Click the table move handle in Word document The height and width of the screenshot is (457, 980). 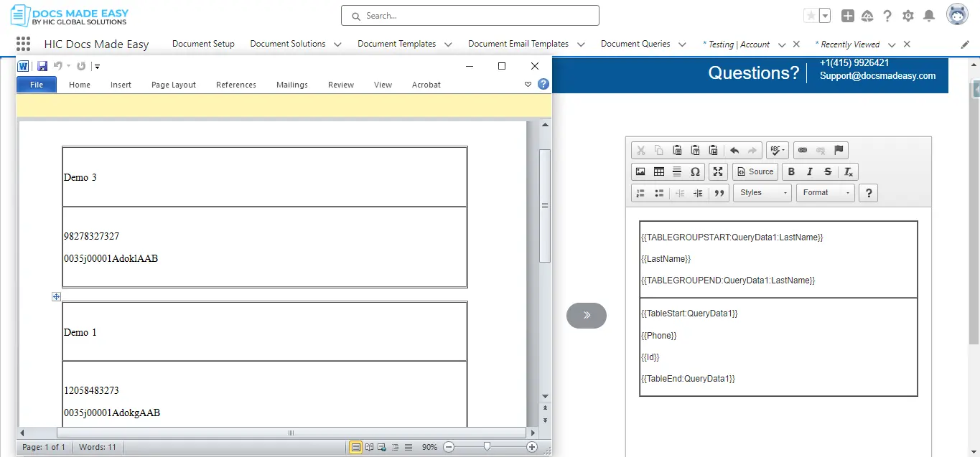tap(57, 296)
